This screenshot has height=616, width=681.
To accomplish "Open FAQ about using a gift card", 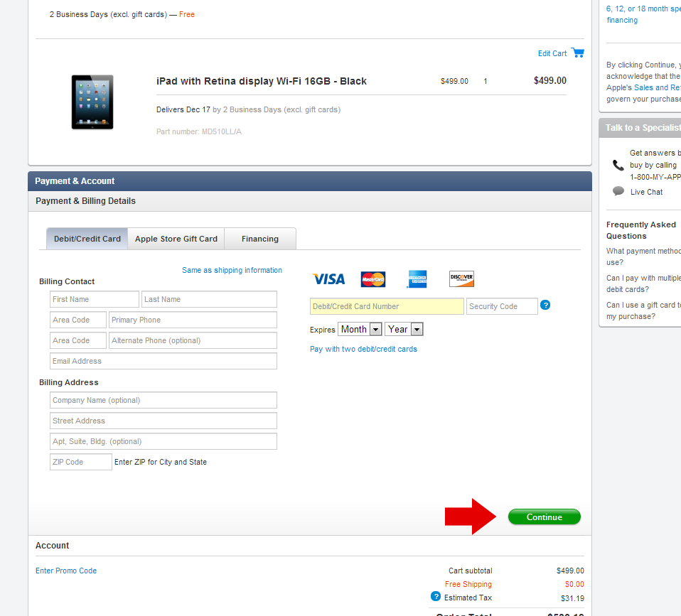I will (x=643, y=310).
